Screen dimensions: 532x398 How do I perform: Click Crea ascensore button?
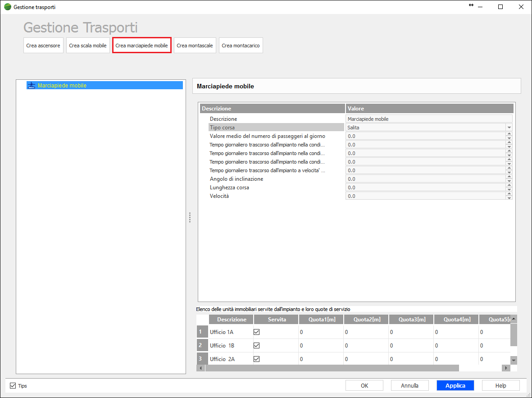[43, 46]
